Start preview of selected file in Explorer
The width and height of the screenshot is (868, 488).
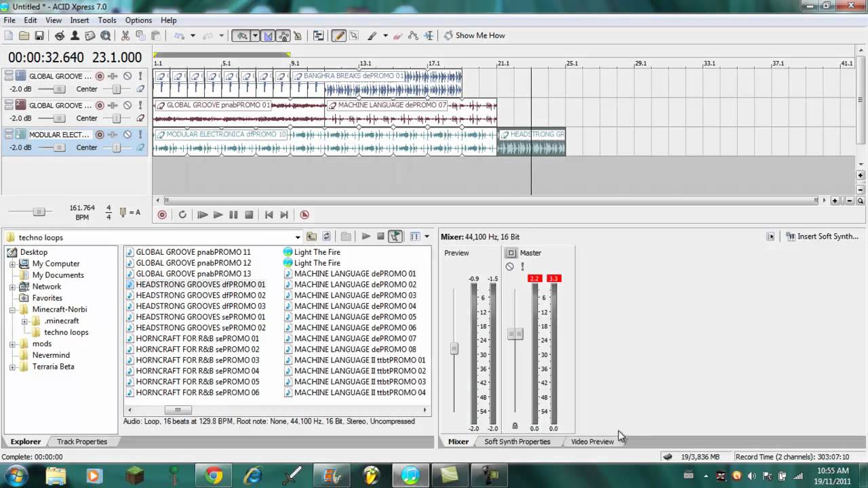(x=366, y=237)
